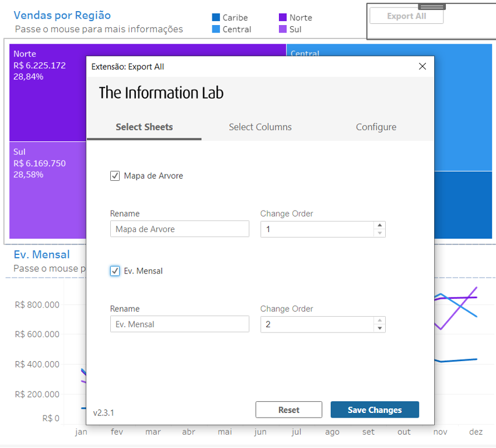496x448 pixels.
Task: Click the Norte treemap block
Action: click(x=47, y=92)
